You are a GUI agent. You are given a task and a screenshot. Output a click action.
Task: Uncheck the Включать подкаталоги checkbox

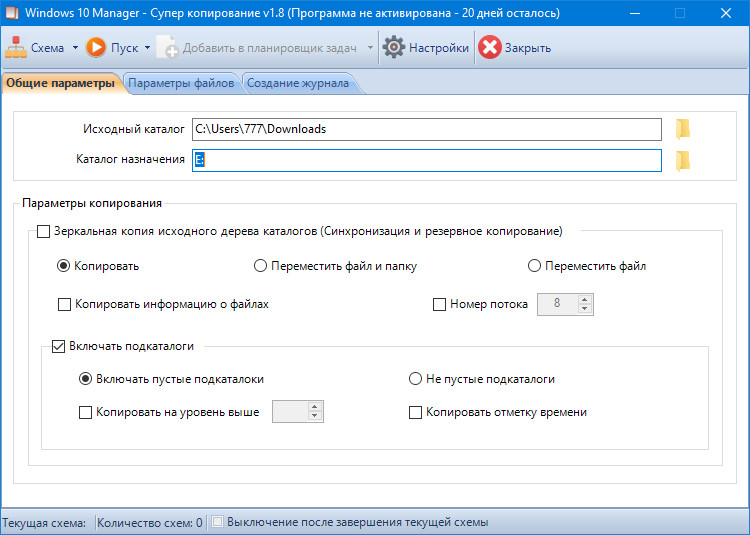coord(58,346)
